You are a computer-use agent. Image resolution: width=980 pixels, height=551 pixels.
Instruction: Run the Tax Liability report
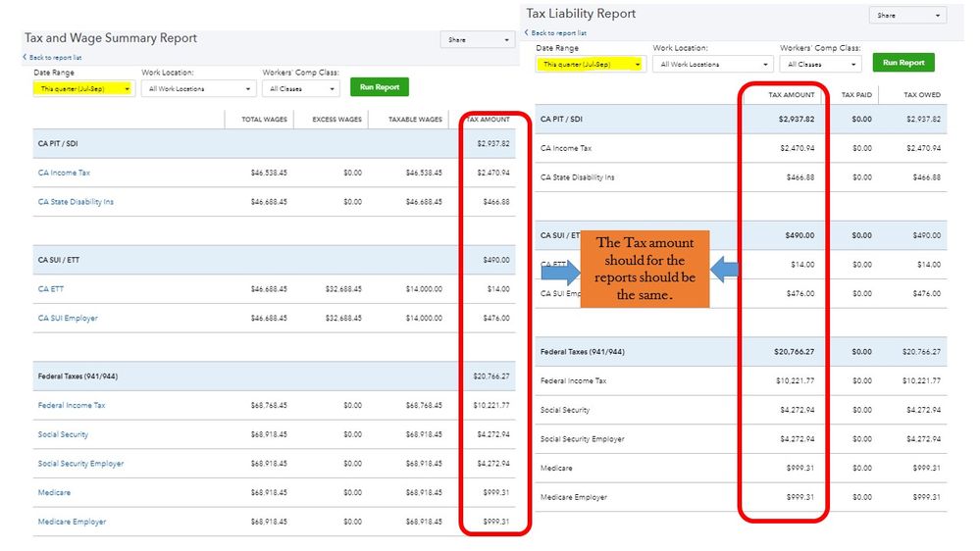[x=903, y=63]
